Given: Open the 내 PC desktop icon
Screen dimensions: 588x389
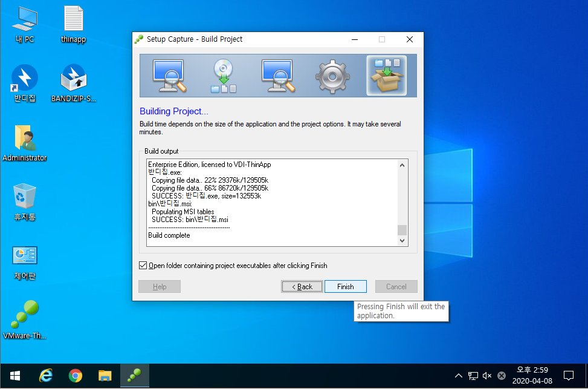Looking at the screenshot, I should click(x=25, y=24).
